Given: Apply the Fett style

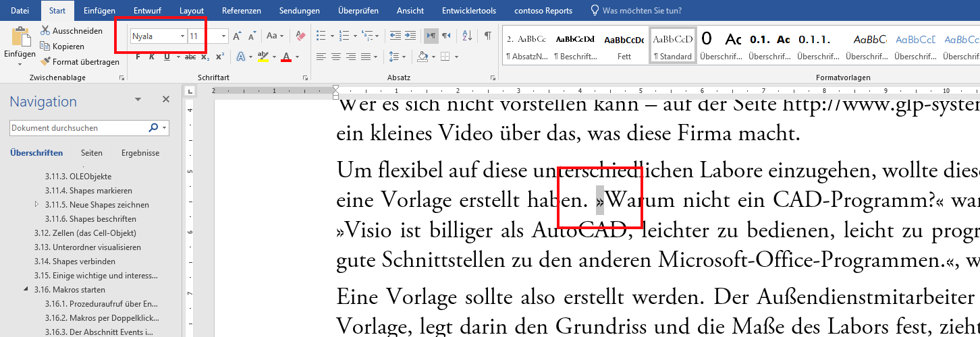Looking at the screenshot, I should pos(624,45).
